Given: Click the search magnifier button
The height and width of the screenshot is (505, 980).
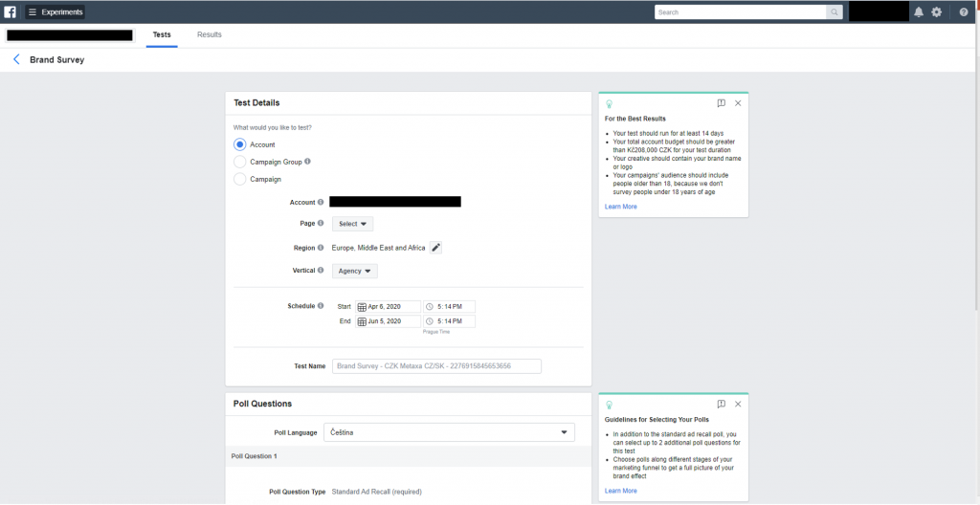Looking at the screenshot, I should tap(835, 12).
